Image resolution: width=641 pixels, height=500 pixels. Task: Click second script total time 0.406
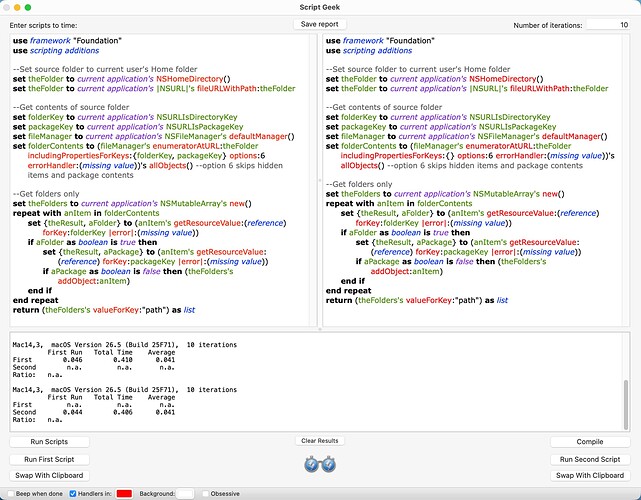click(123, 412)
